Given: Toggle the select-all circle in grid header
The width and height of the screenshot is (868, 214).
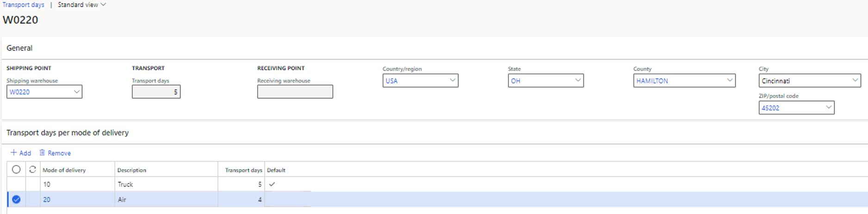Looking at the screenshot, I should click(x=16, y=170).
